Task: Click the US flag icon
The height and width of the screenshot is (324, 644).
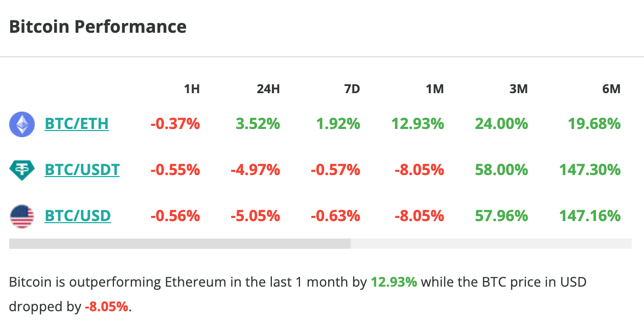Action: pos(22,216)
